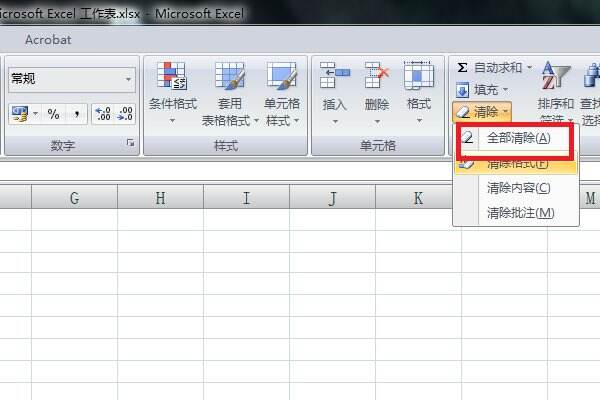Viewport: 600px width, 400px height.
Task: Expand the accounting format dropdown arrow
Action: pyautogui.click(x=36, y=114)
